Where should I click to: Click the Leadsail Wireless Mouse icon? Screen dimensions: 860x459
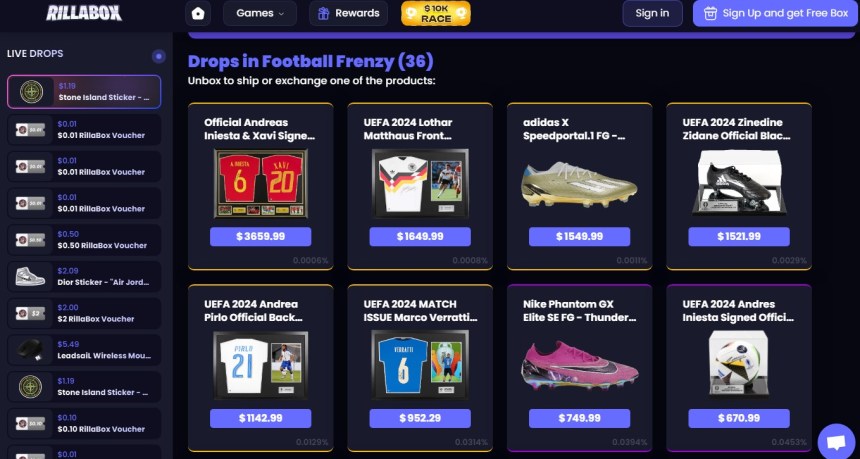[x=30, y=350]
